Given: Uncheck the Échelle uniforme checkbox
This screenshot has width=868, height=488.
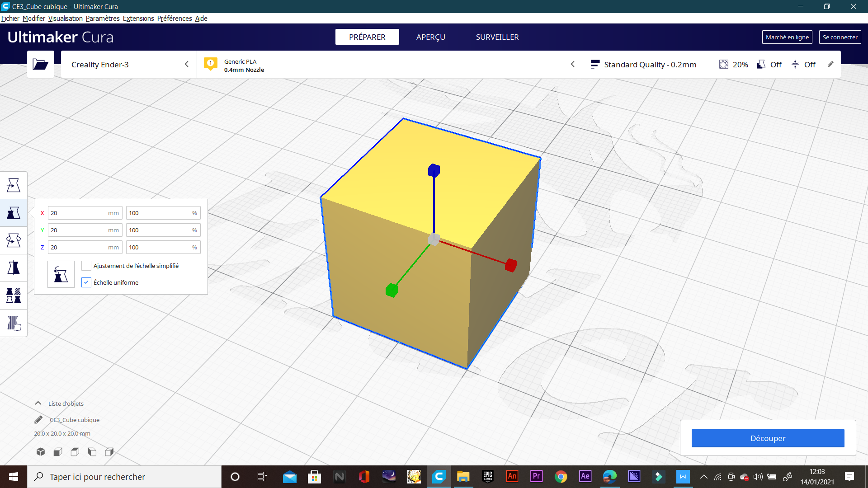Looking at the screenshot, I should (x=86, y=282).
